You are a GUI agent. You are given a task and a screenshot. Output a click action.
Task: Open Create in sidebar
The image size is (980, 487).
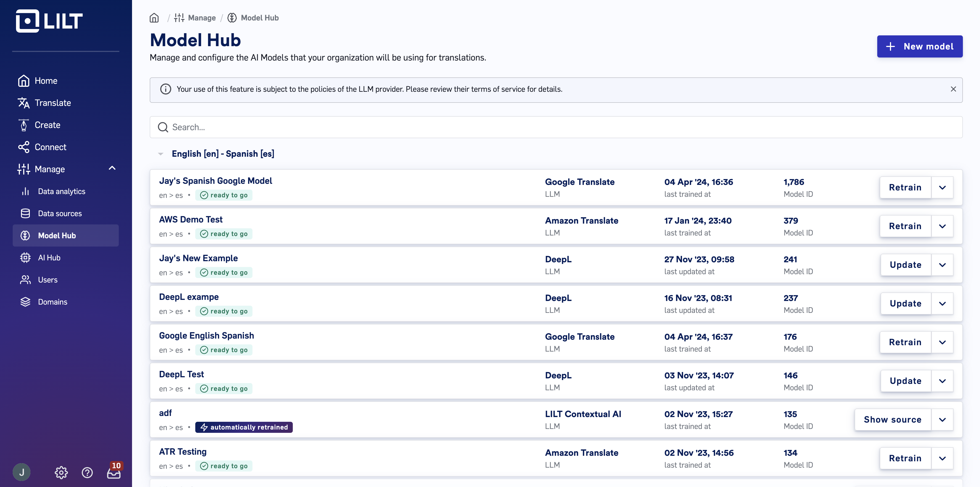click(x=65, y=125)
